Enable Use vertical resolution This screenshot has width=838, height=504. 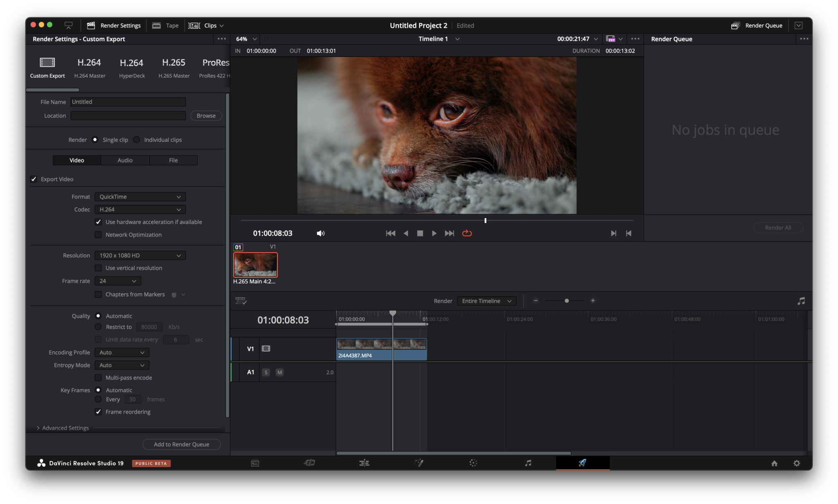98,268
